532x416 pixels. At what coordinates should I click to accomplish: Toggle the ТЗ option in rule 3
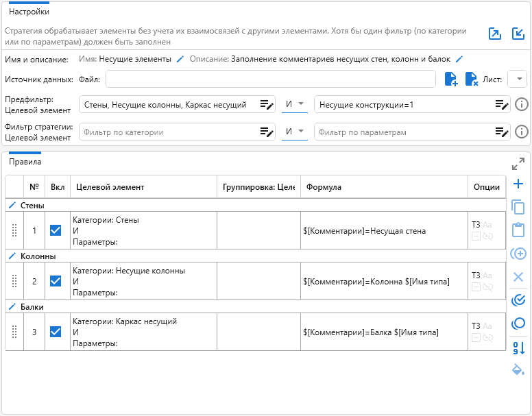(476, 326)
